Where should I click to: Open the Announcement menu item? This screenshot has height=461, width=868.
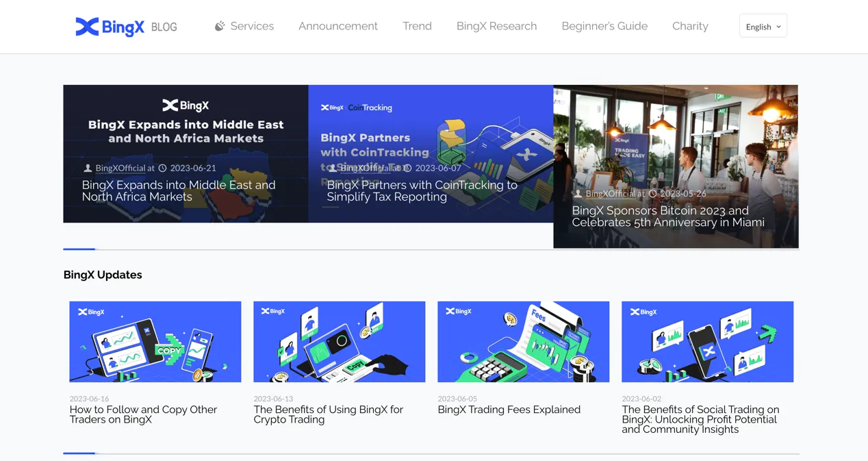tap(338, 26)
